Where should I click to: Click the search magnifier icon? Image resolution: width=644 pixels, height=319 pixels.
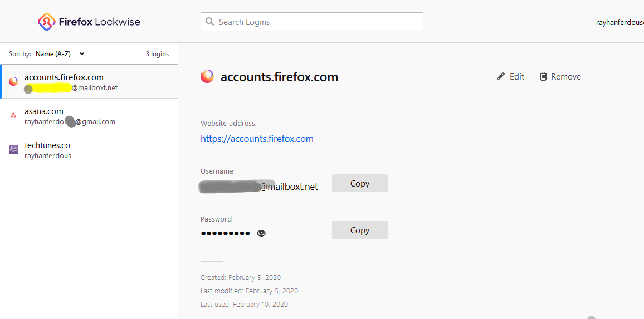click(210, 22)
